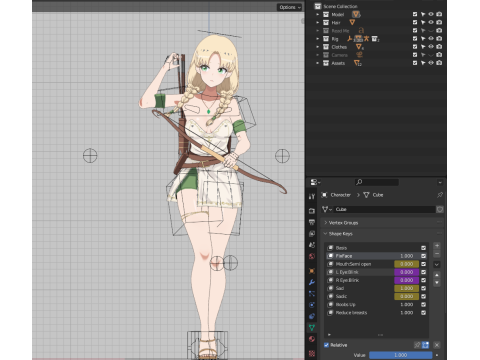Mute the Sad shape key checkbox
This screenshot has height=360, width=480.
423,288
